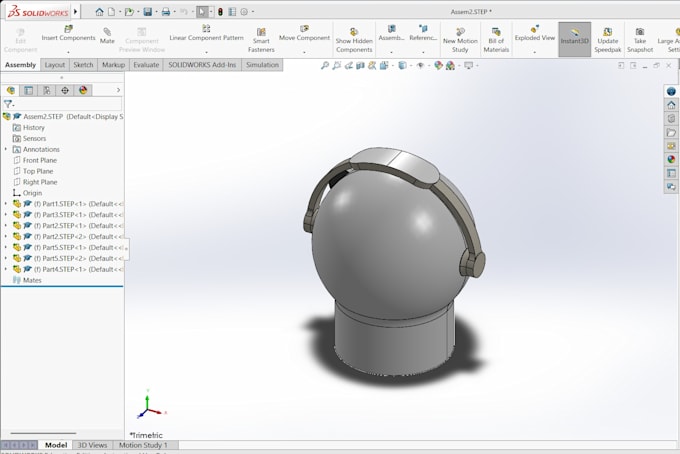Start a New Motion Study
This screenshot has height=454, width=680.
click(x=460, y=40)
